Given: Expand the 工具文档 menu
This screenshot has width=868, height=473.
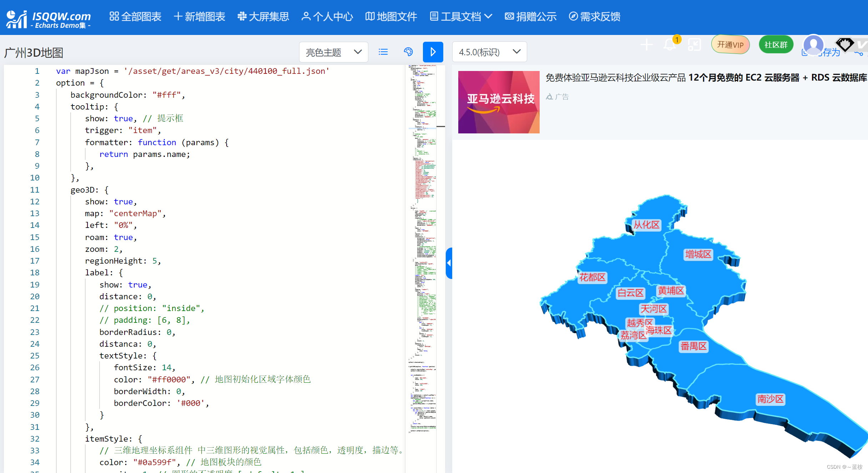Looking at the screenshot, I should 461,16.
